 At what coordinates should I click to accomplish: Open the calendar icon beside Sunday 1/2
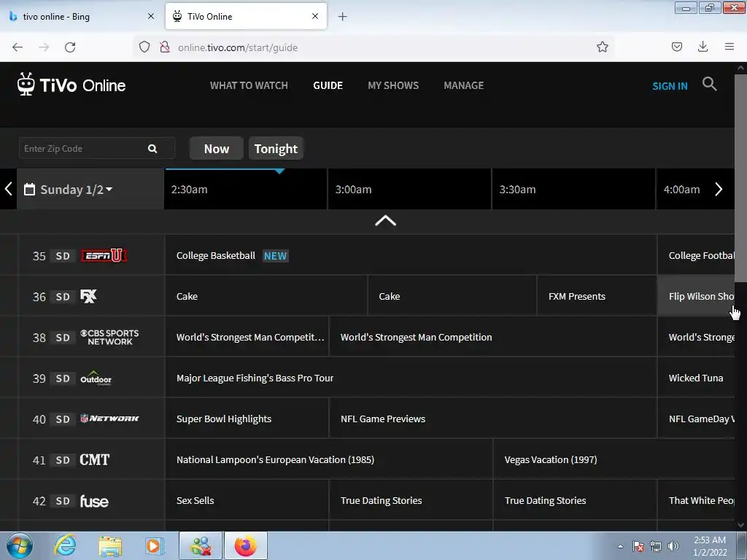click(29, 190)
